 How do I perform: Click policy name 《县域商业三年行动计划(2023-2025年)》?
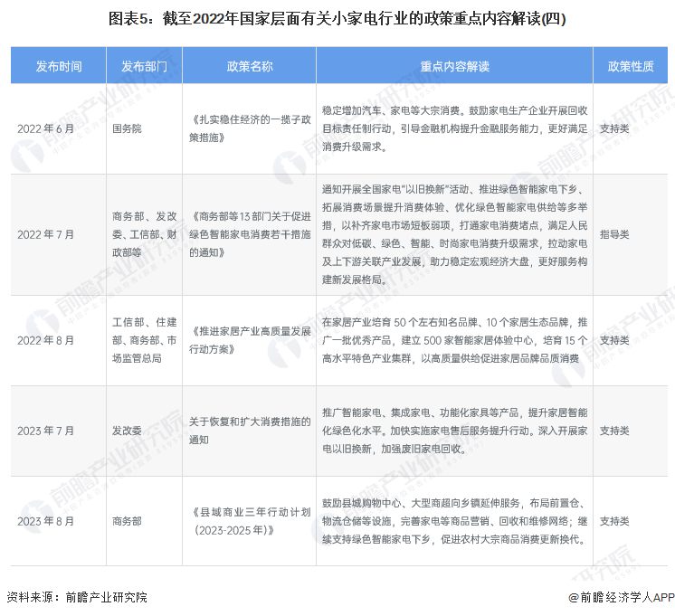(251, 521)
